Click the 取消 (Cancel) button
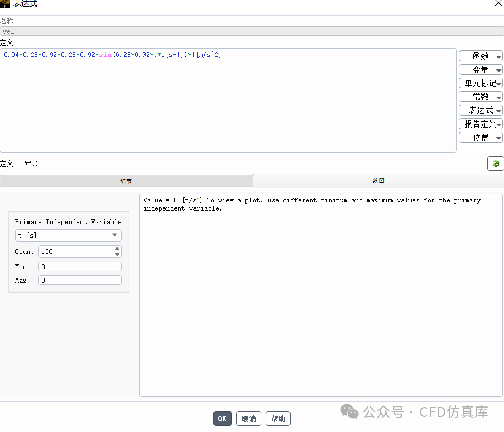Screen dimensions: 504x432 [x=248, y=418]
